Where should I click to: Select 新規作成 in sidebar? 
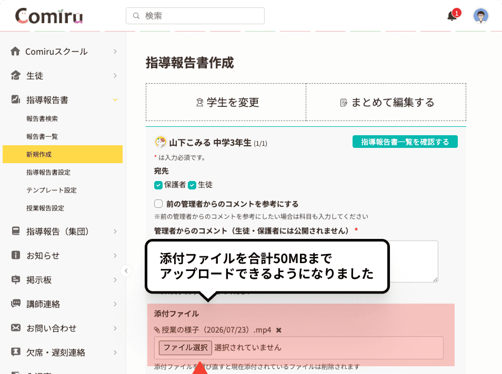(x=63, y=154)
